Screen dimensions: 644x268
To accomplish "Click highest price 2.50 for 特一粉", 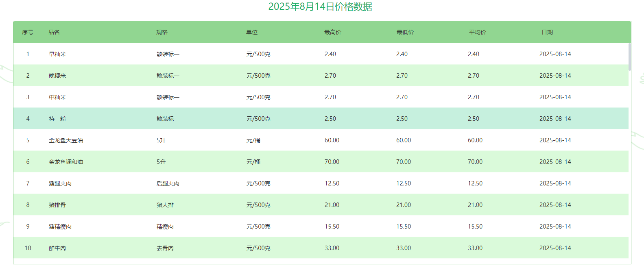I will 330,119.
